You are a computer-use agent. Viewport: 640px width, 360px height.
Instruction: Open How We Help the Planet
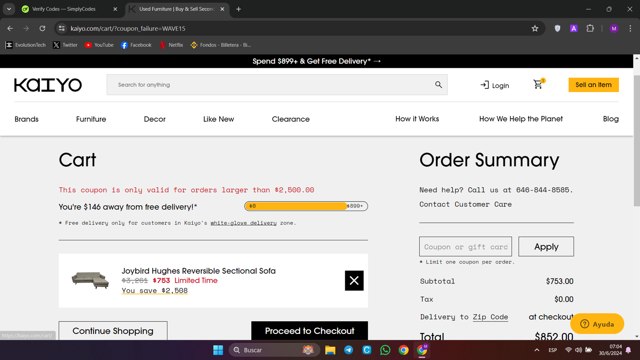521,119
